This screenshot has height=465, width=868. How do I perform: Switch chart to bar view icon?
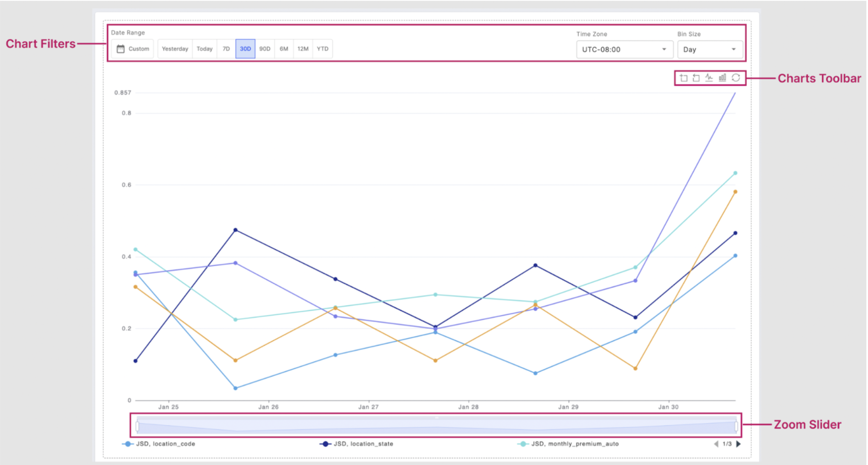[x=722, y=78]
